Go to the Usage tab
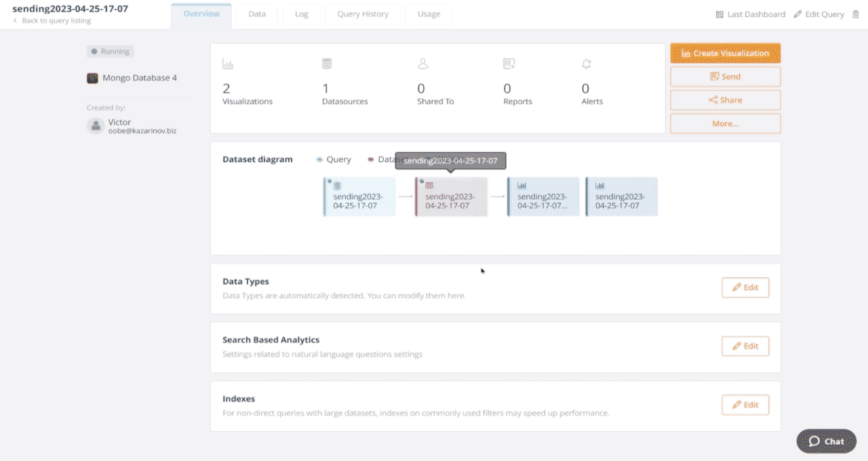 pos(429,14)
